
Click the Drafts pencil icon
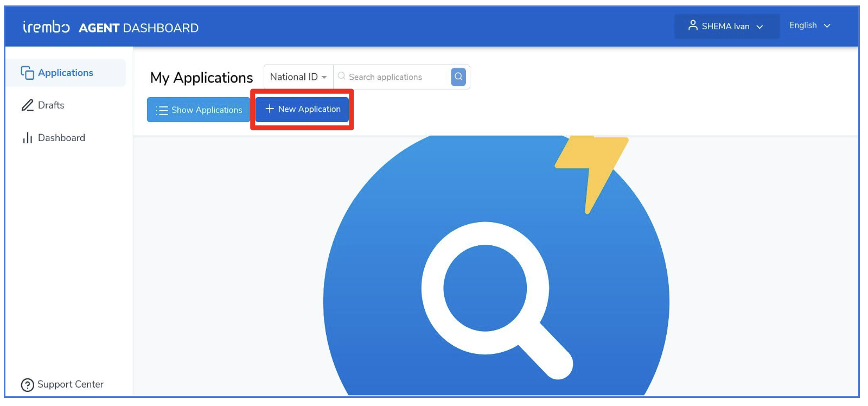(27, 105)
